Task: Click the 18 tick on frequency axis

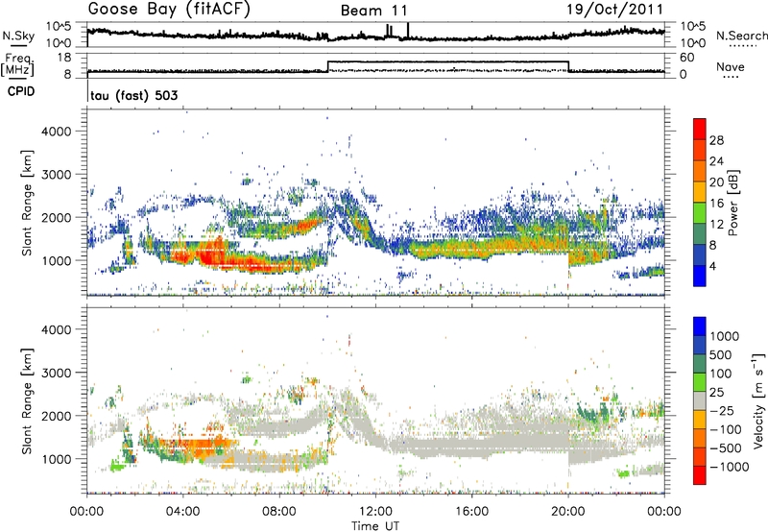Action: point(64,58)
